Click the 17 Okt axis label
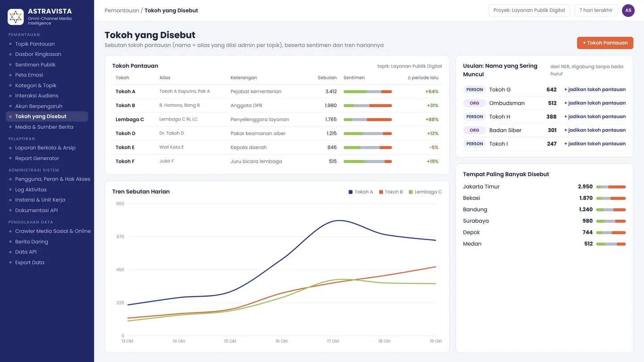This screenshot has width=644, height=362. 333,341
